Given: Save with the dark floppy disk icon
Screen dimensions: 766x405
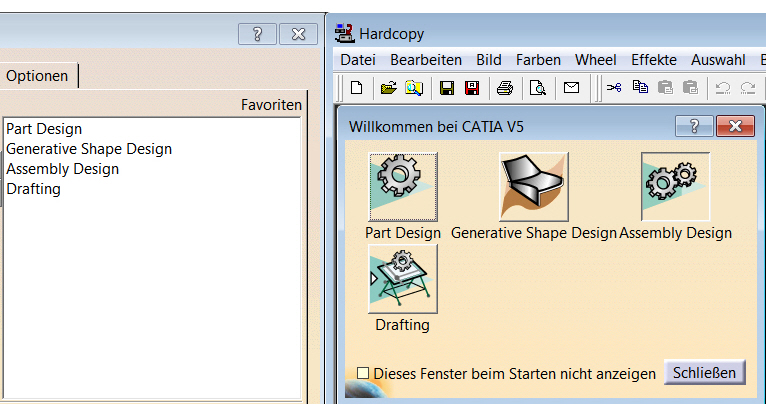Looking at the screenshot, I should point(447,88).
